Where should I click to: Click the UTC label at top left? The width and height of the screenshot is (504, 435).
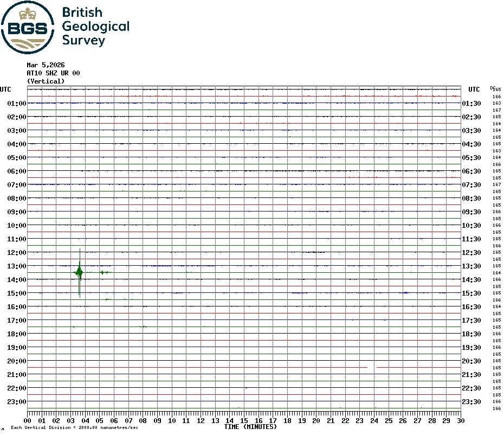(5, 89)
